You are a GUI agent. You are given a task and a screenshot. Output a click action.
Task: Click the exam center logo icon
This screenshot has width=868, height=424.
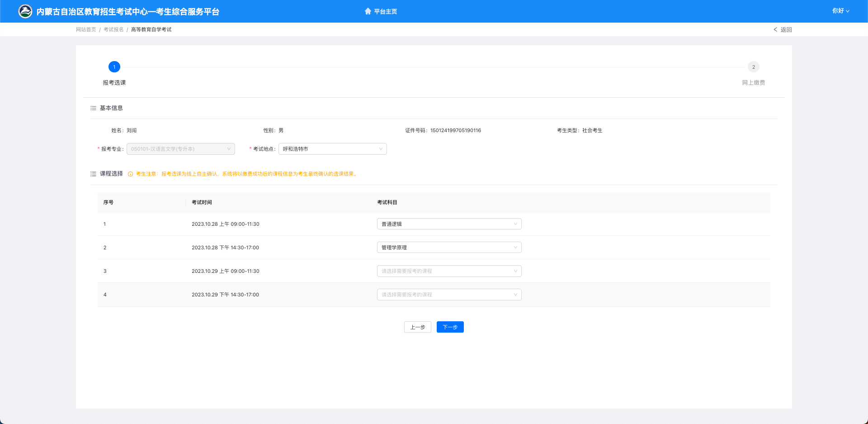coord(25,11)
